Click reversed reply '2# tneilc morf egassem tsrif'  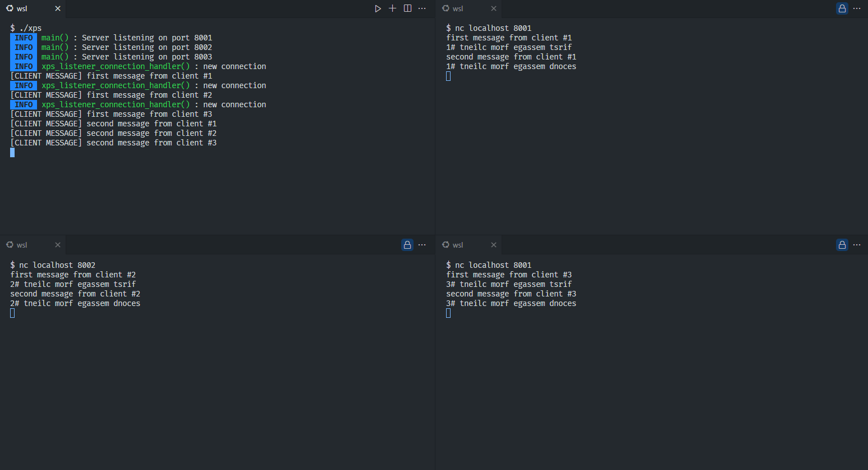pos(73,284)
